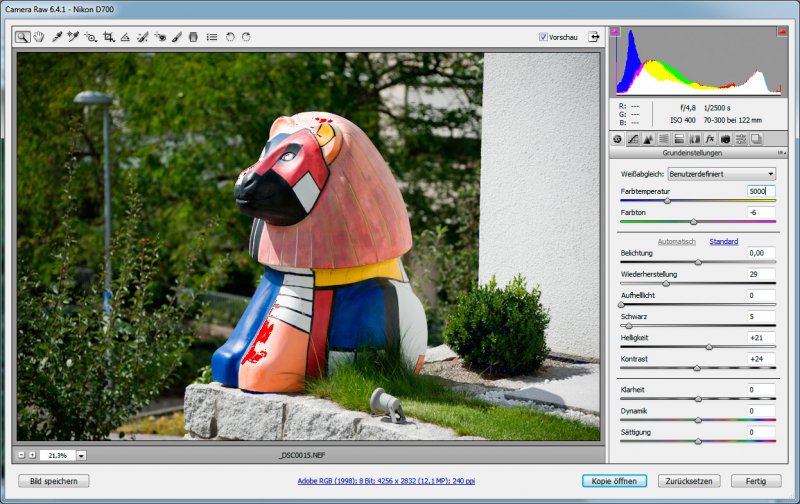
Task: Open the zoom level dropdown arrow
Action: click(x=82, y=456)
